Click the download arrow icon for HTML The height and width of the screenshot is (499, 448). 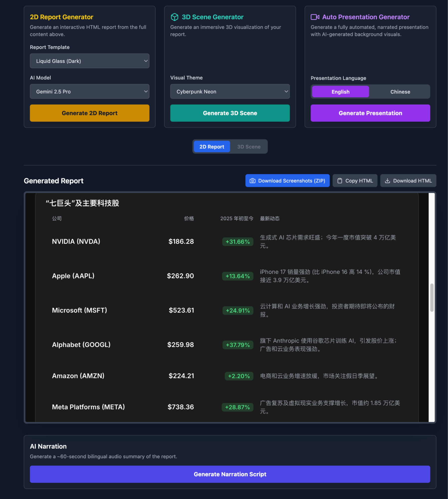point(387,181)
